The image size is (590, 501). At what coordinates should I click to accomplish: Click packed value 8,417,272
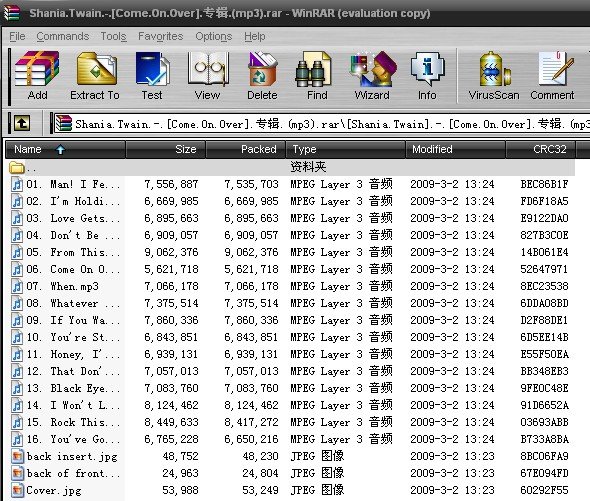[251, 422]
